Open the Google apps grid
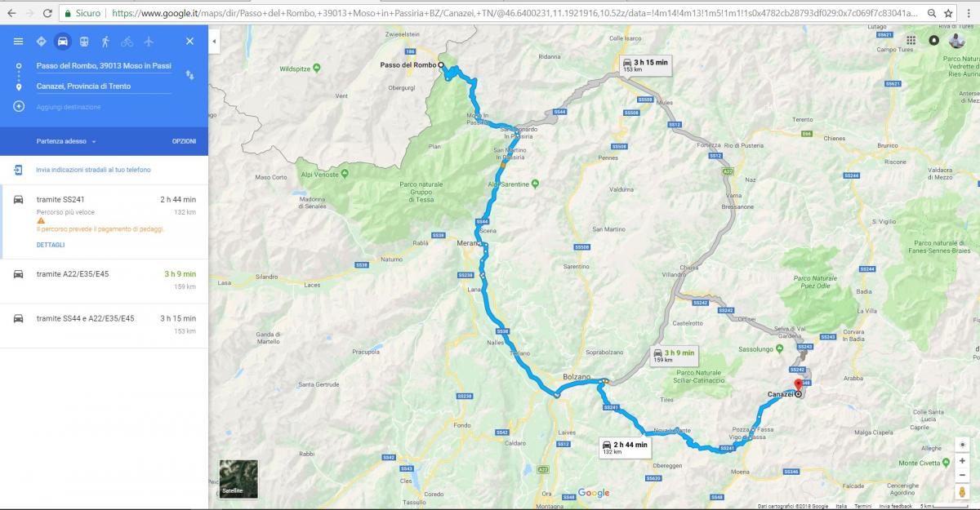This screenshot has width=980, height=510. pos(911,40)
